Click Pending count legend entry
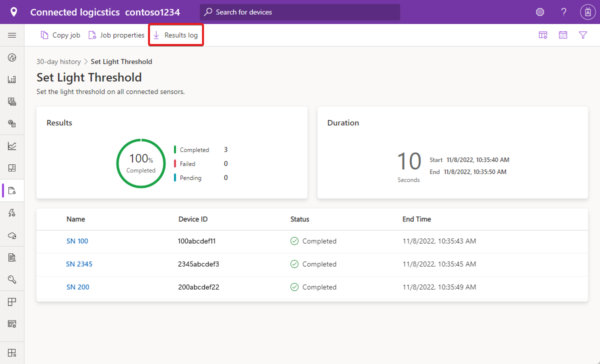The width and height of the screenshot is (600, 364). click(x=201, y=177)
